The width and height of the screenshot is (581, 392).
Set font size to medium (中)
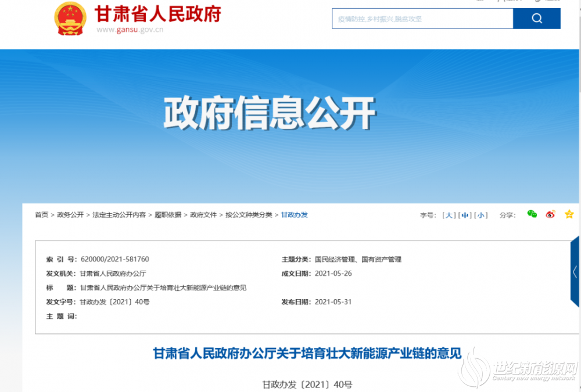coord(464,215)
